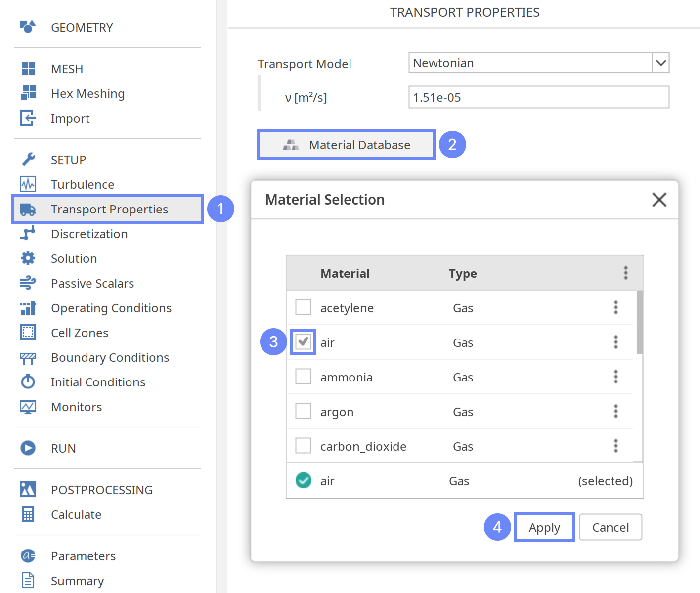Click the three-dot menu in the Material header
Screen dimensions: 700x593
[x=625, y=272]
